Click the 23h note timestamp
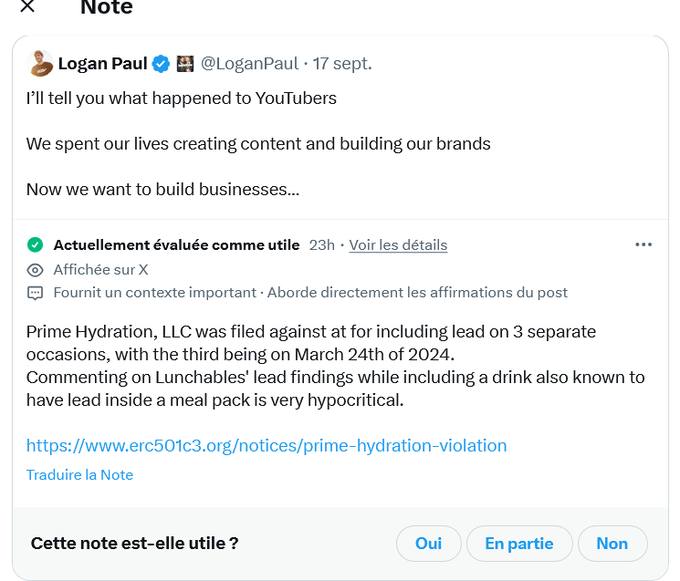The image size is (680, 581). point(322,245)
